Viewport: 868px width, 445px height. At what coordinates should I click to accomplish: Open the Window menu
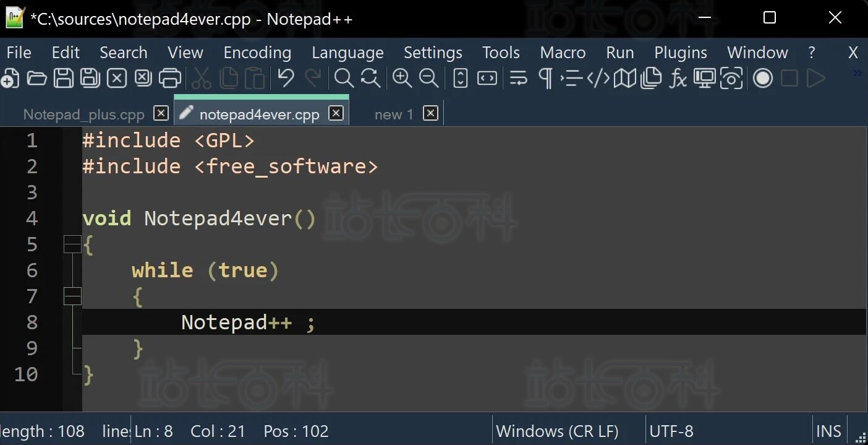click(757, 53)
